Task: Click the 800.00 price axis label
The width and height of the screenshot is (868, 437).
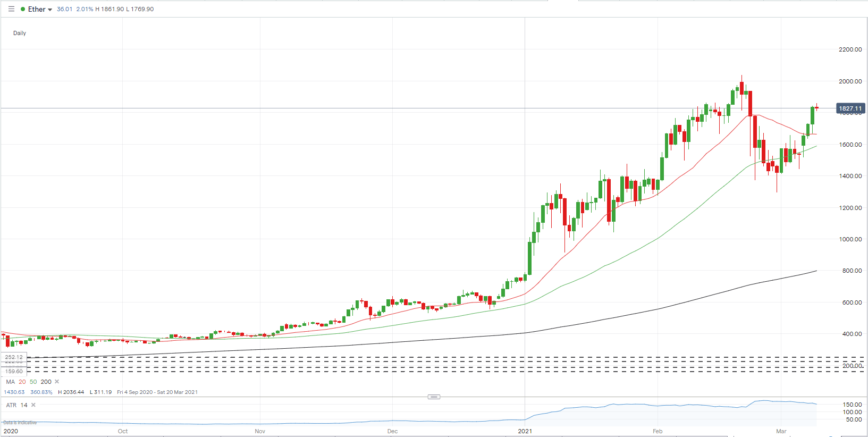Action: (x=852, y=271)
